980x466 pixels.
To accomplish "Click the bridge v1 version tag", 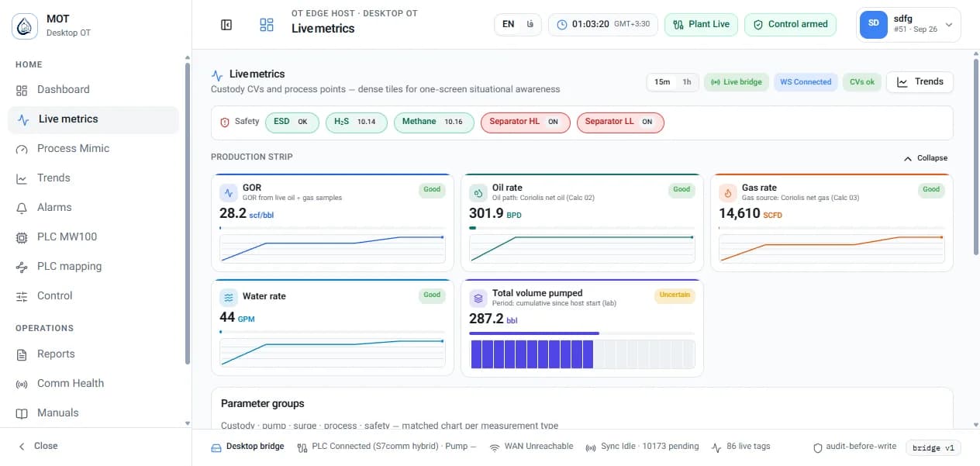I will pyautogui.click(x=933, y=447).
